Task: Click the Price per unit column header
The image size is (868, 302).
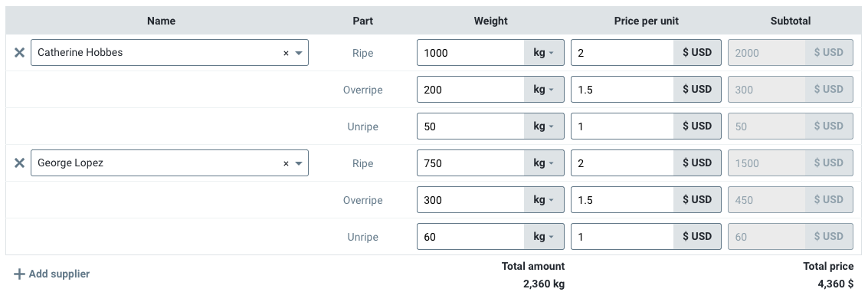Action: coord(646,21)
